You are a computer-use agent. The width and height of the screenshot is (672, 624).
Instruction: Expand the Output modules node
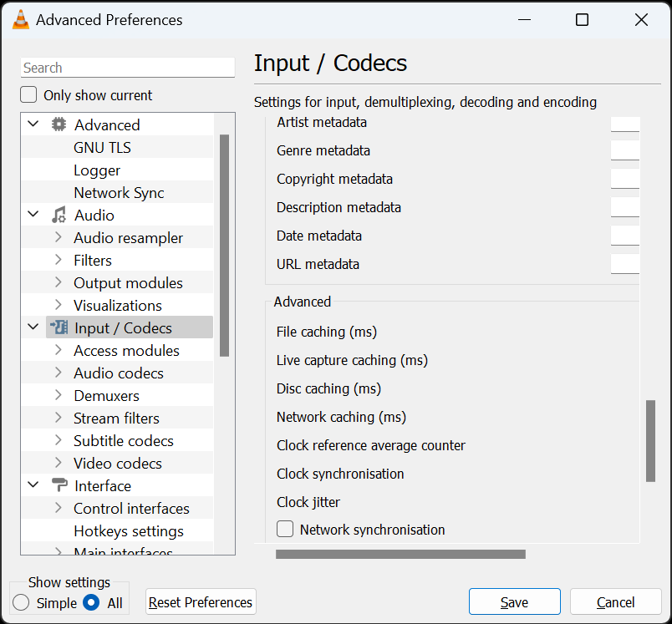pos(59,282)
